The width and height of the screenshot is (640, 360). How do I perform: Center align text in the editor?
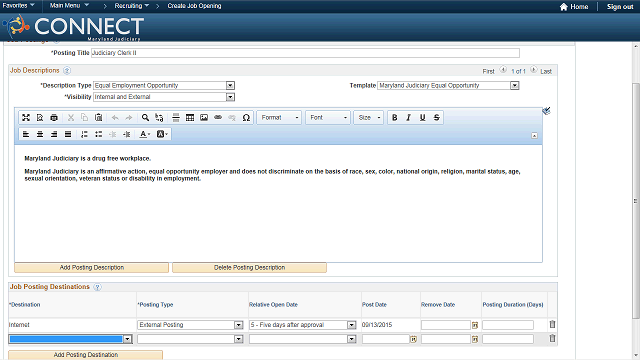coord(40,134)
